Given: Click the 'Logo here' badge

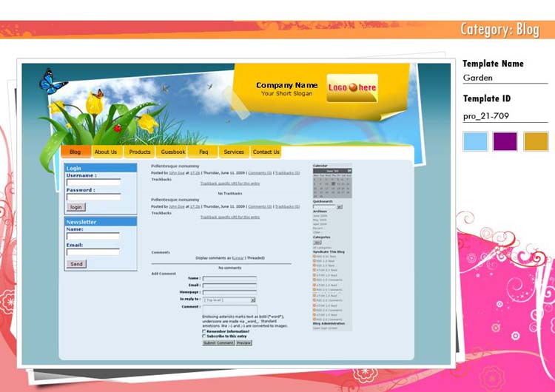Looking at the screenshot, I should click(352, 88).
